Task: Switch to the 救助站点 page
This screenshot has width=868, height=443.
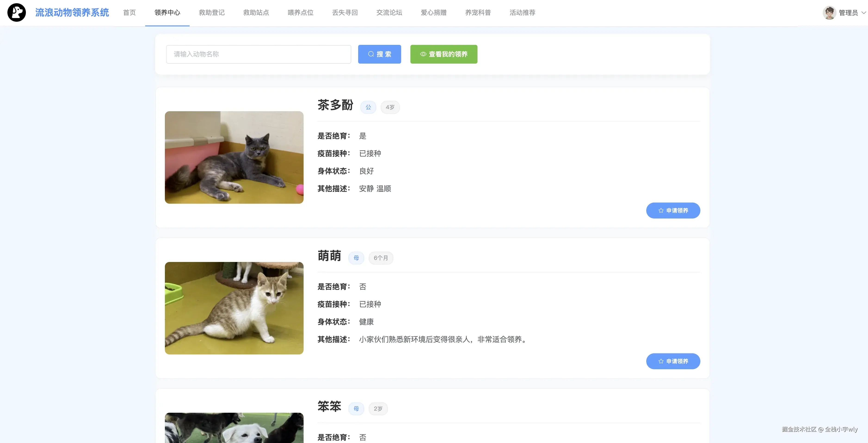Action: (256, 13)
